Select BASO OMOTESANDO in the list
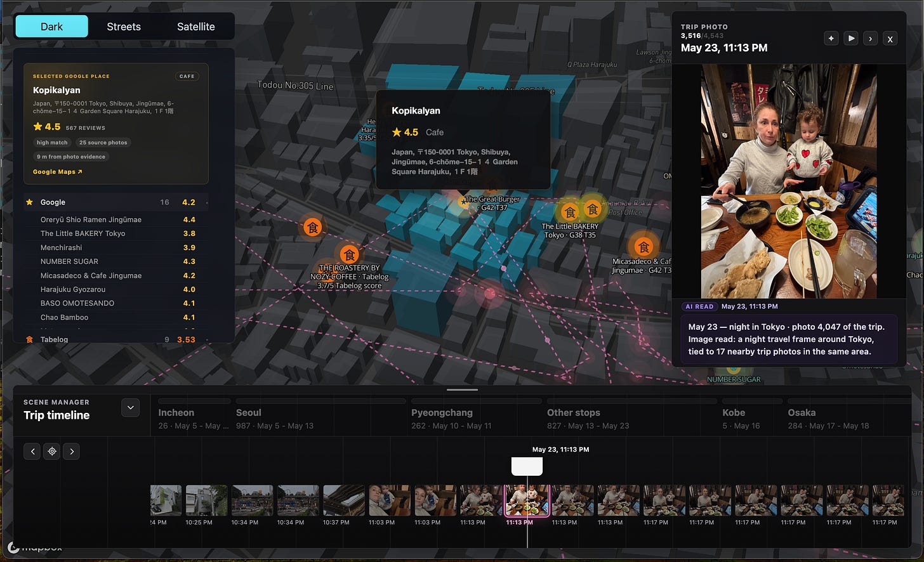 (x=116, y=303)
